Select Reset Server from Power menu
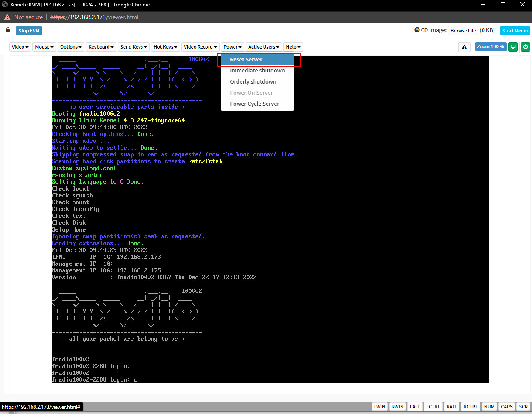532x414 pixels. tap(246, 60)
